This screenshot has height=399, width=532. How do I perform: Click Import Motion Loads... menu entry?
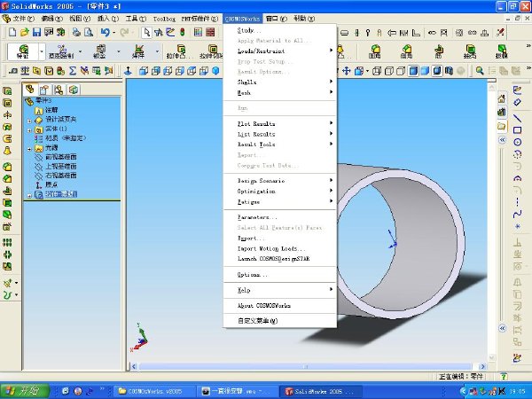pos(280,248)
